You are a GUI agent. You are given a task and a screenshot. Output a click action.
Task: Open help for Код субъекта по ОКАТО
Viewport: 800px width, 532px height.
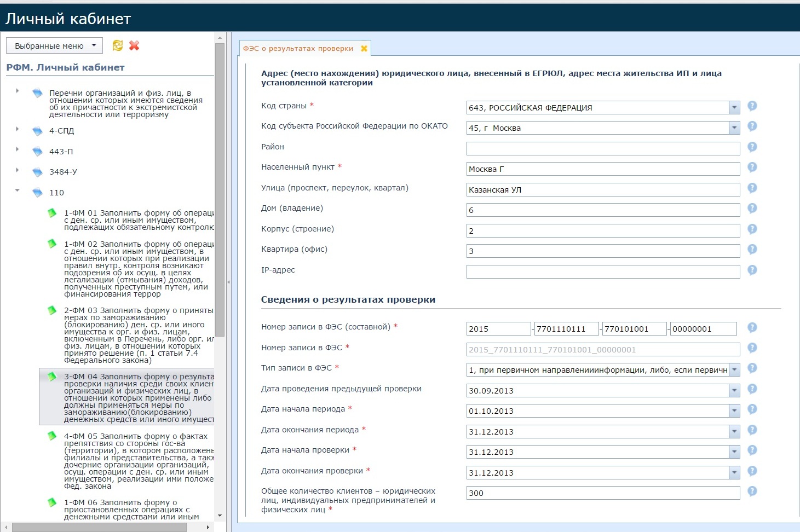752,126
